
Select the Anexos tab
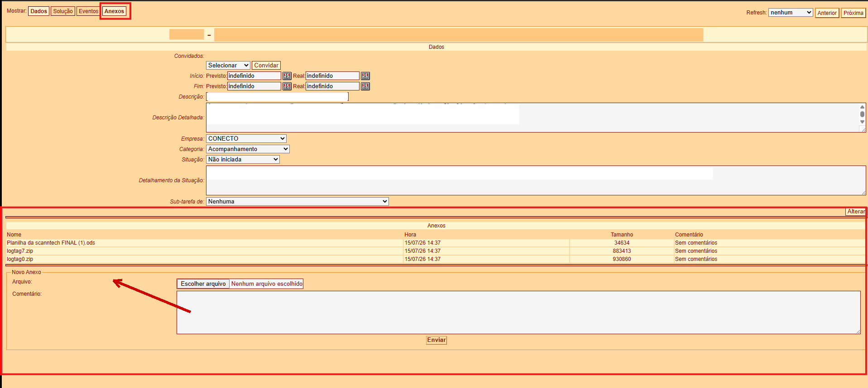click(114, 11)
